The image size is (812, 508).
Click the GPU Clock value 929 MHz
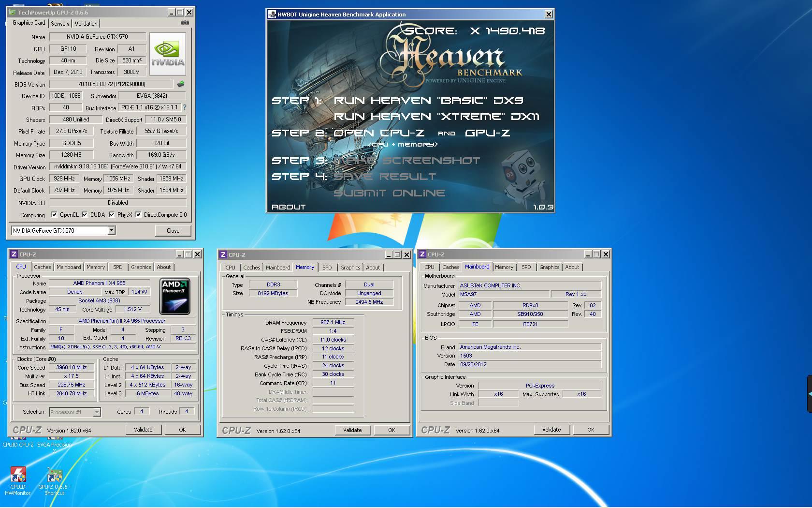pos(64,179)
